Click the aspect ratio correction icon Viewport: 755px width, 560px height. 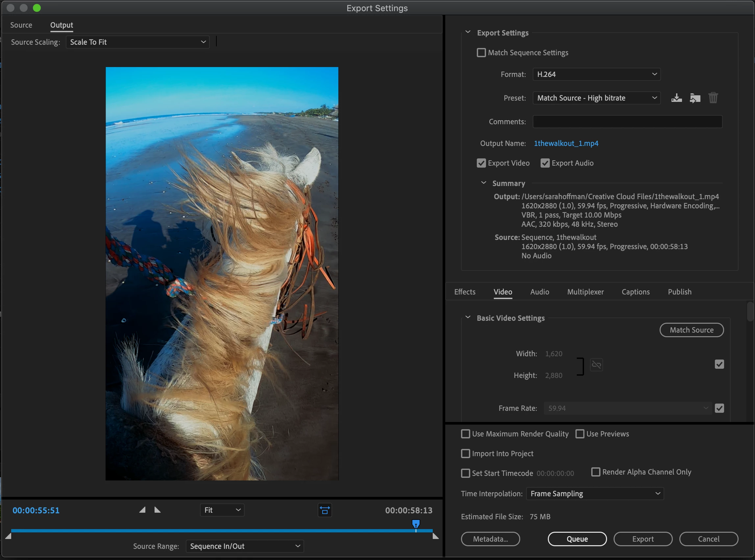[x=325, y=510]
